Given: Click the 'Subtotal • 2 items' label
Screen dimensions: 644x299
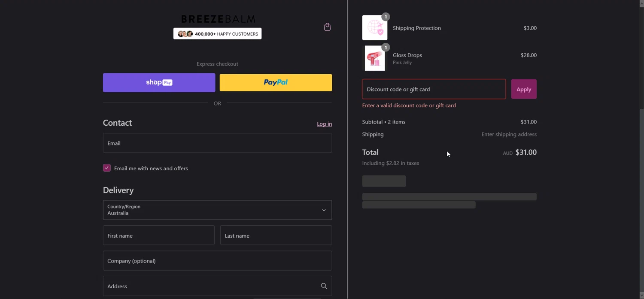Looking at the screenshot, I should click(383, 122).
